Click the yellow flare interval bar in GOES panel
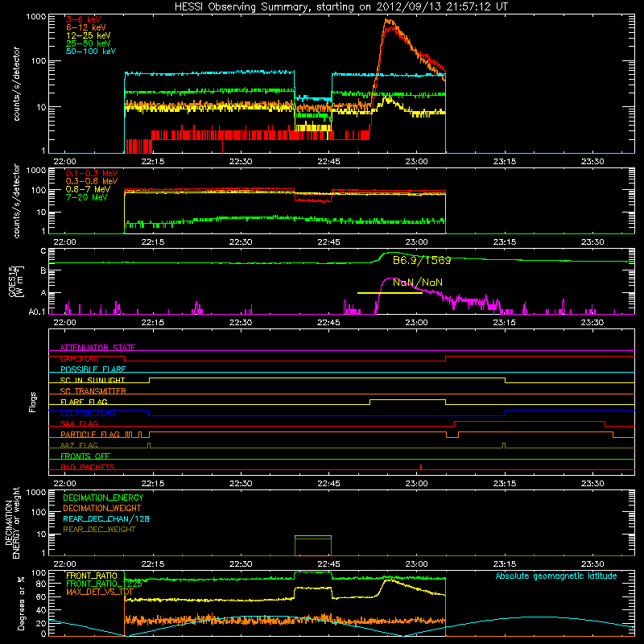 click(x=390, y=293)
